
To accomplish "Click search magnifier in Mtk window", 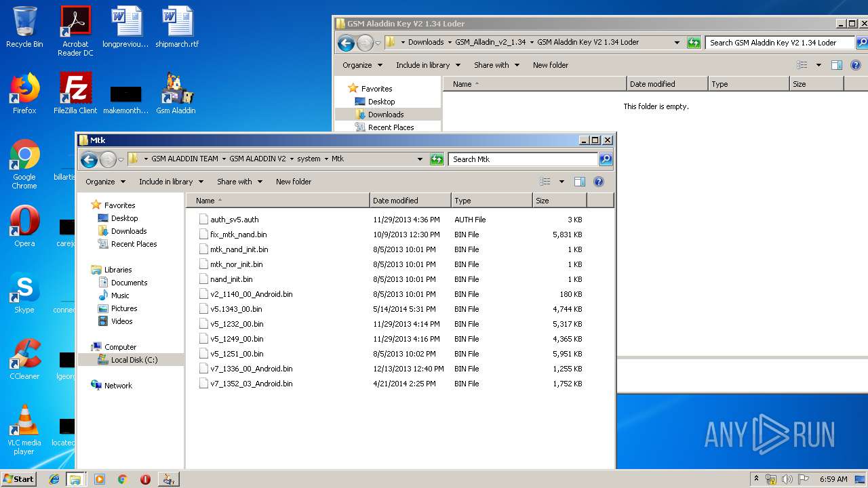I will (606, 159).
